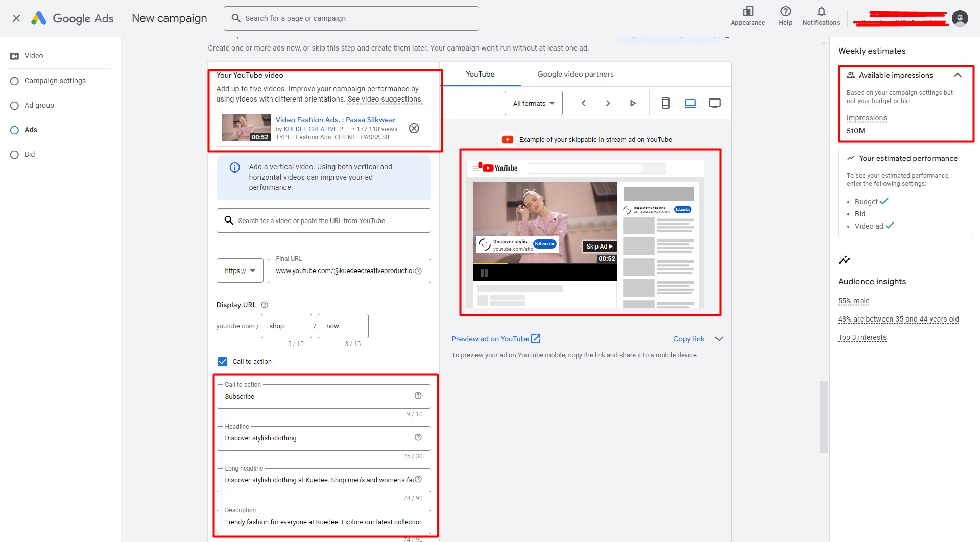Close the new campaign editor with X
Image resolution: width=980 pixels, height=542 pixels.
pyautogui.click(x=16, y=18)
